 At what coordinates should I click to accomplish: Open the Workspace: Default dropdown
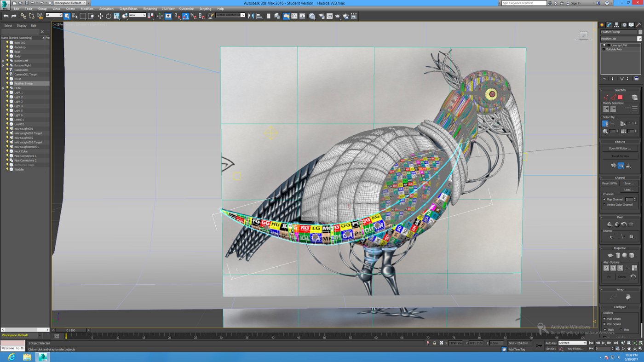tap(70, 3)
